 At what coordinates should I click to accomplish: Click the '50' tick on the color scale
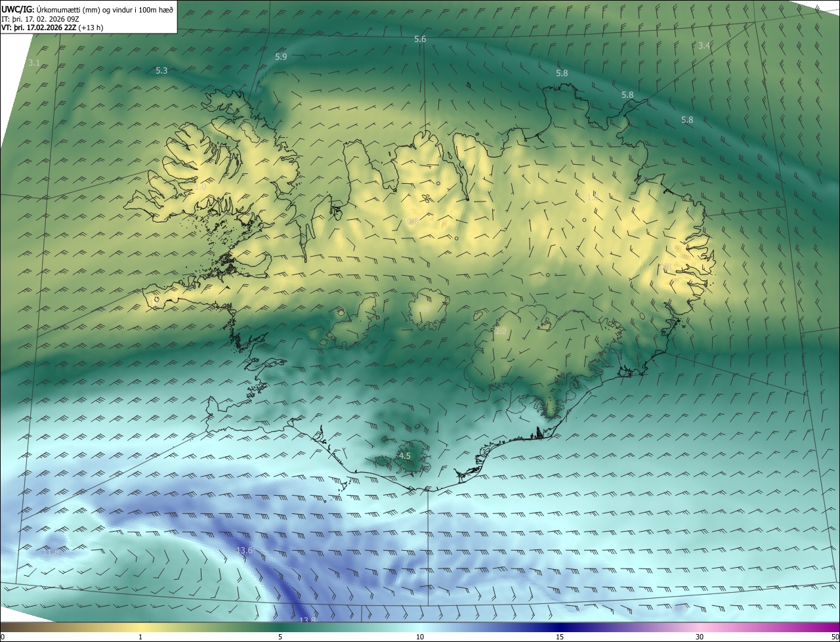835,637
